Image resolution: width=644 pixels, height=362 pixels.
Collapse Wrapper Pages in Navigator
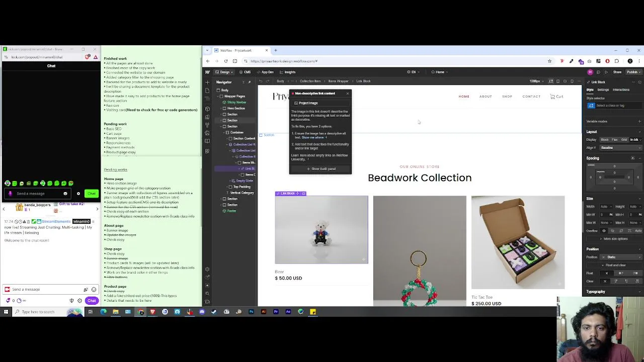(218, 97)
